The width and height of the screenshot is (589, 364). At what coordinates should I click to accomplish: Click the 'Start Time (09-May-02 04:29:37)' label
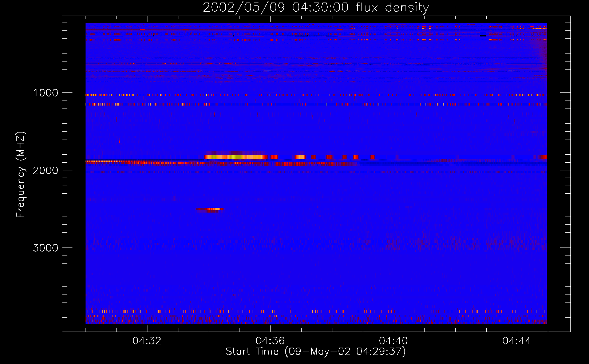pos(316,352)
